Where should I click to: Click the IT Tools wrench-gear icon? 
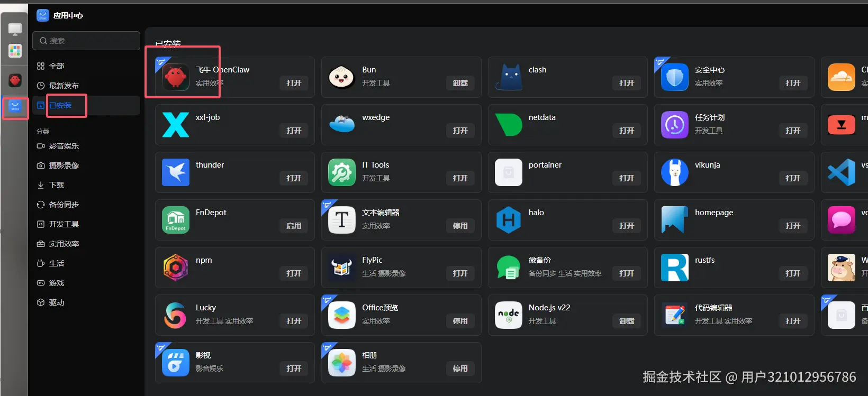coord(341,172)
